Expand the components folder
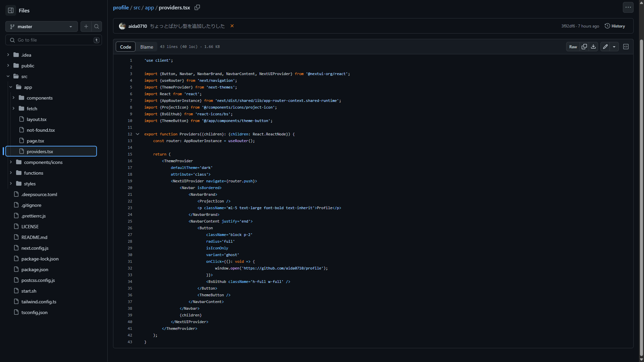 (x=13, y=98)
